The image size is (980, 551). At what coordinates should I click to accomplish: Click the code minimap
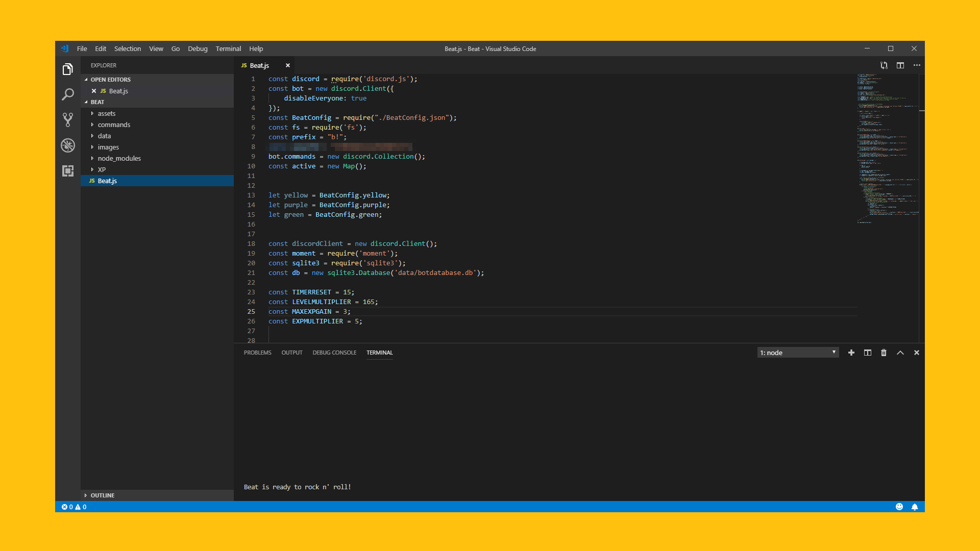coord(888,149)
